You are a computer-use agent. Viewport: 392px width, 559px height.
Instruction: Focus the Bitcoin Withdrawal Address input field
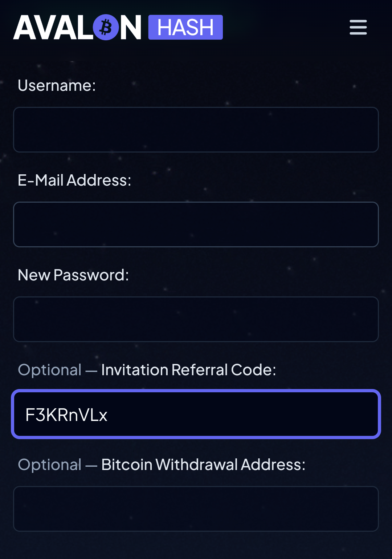(x=196, y=509)
